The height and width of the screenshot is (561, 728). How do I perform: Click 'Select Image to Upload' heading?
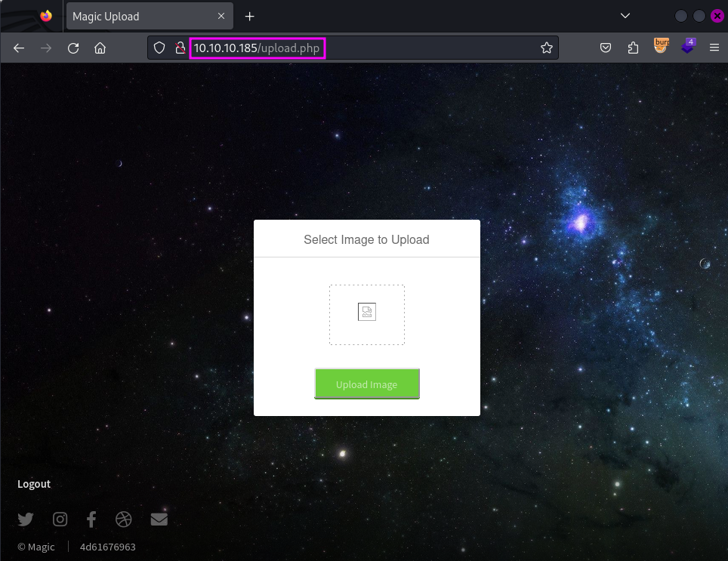click(366, 239)
